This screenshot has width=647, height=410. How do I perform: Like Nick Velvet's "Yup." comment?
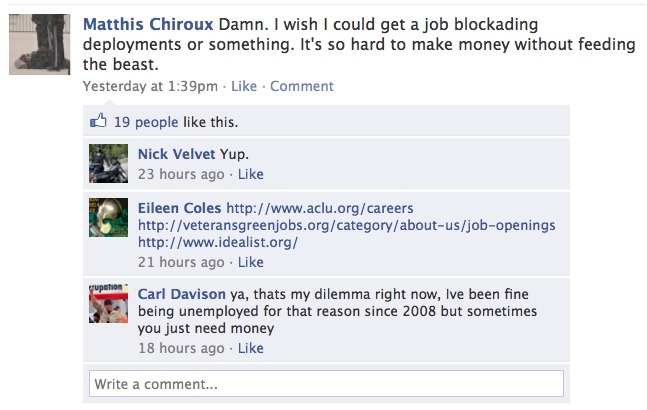pos(250,174)
